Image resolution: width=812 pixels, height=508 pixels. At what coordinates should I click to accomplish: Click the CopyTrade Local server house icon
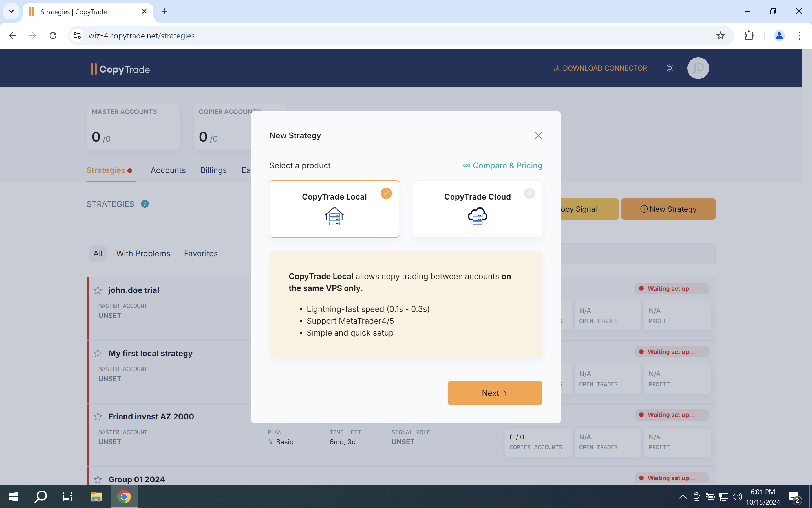[x=334, y=216]
